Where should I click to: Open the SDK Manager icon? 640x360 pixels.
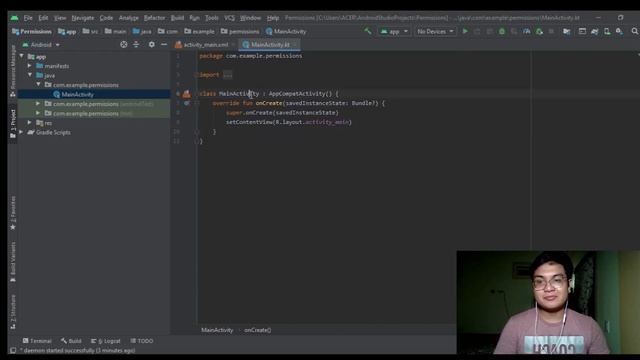[x=619, y=31]
